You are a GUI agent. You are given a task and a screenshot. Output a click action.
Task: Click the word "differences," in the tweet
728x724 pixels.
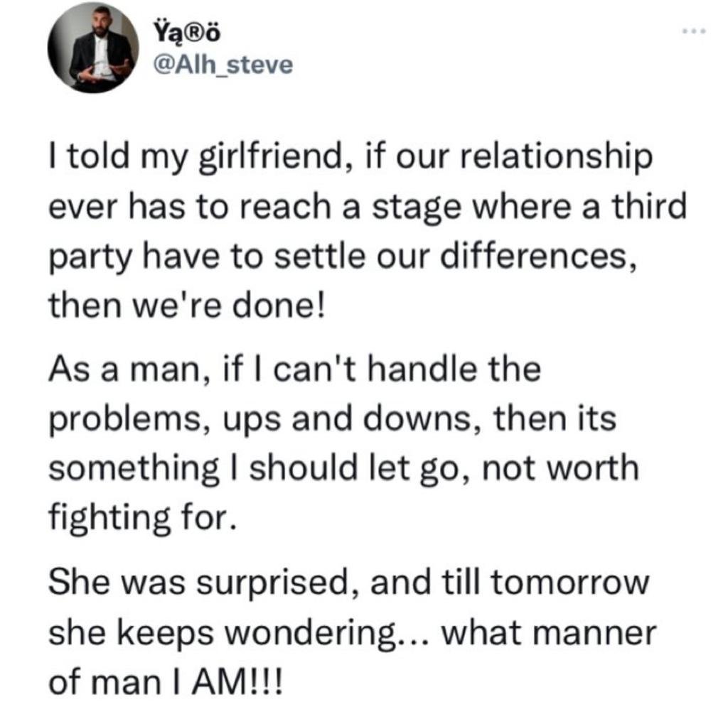point(538,256)
